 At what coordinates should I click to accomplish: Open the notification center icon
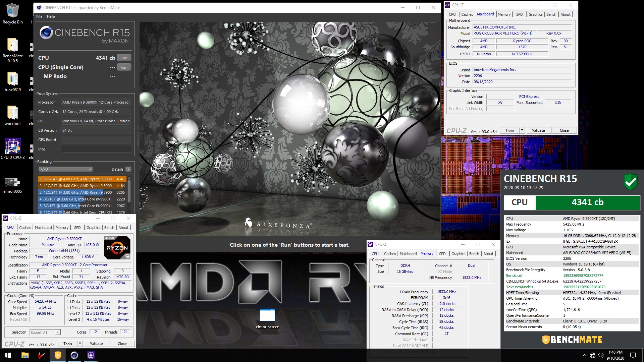tap(633, 355)
